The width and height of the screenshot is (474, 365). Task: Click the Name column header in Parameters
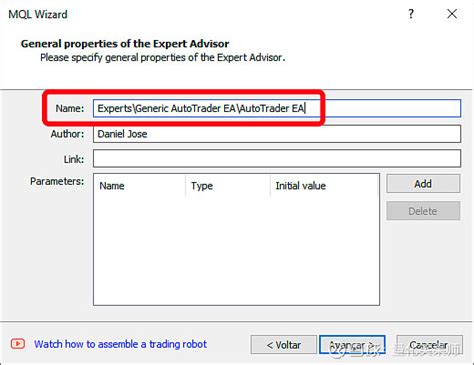[112, 186]
